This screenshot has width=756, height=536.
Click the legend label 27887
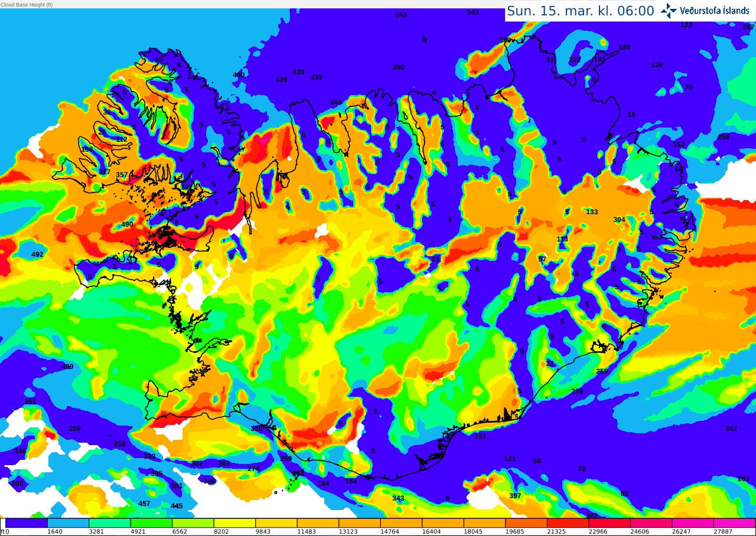point(723,532)
